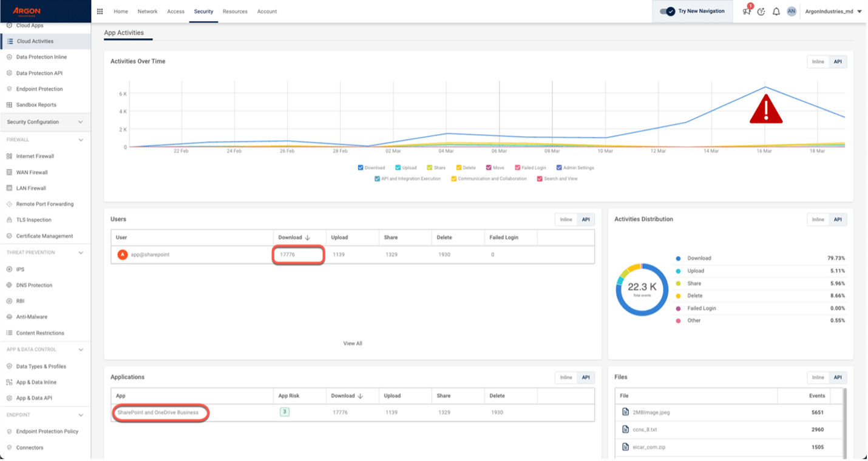The width and height of the screenshot is (868, 461).
Task: Uncheck API and Integration Execution checkbox
Action: tap(378, 179)
